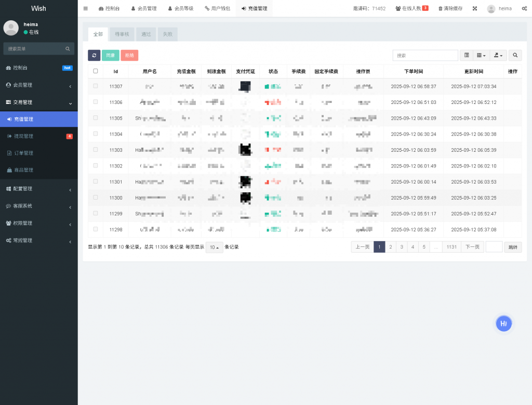Switch to the 待审核 tab
532x405 pixels.
[x=122, y=34]
